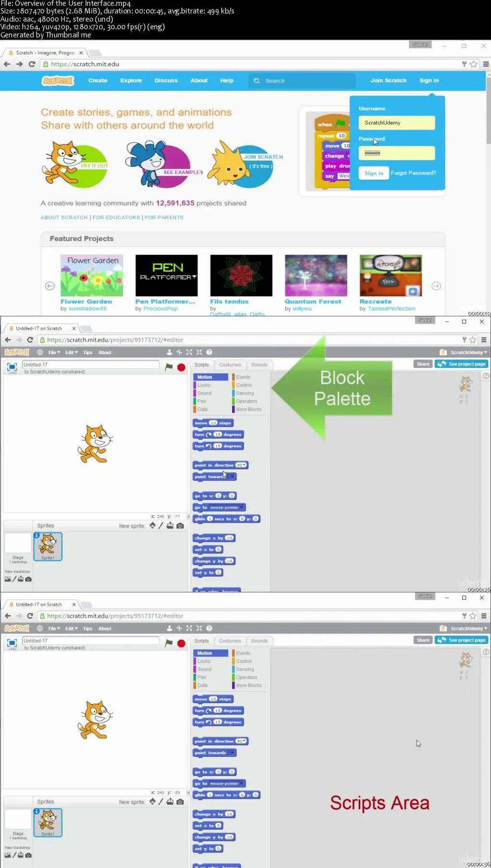This screenshot has height=868, width=491.
Task: Upload sprite from file in the 00:00:26 frame
Action: (x=170, y=525)
